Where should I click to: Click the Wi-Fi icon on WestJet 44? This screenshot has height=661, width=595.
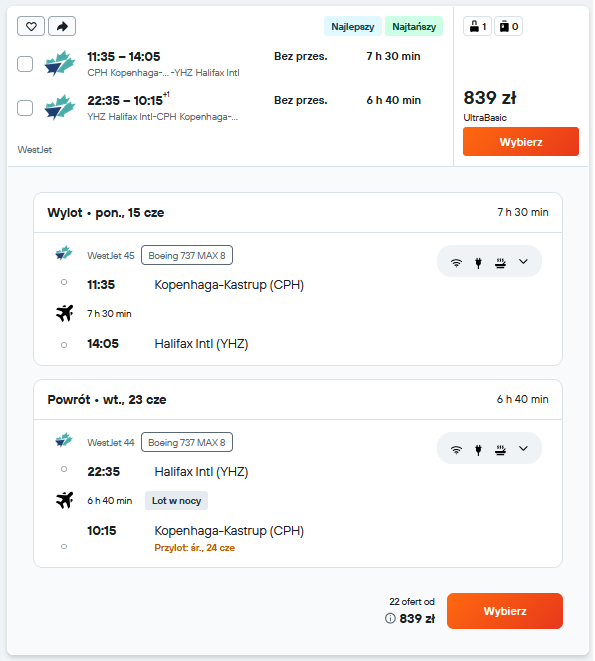click(456, 450)
